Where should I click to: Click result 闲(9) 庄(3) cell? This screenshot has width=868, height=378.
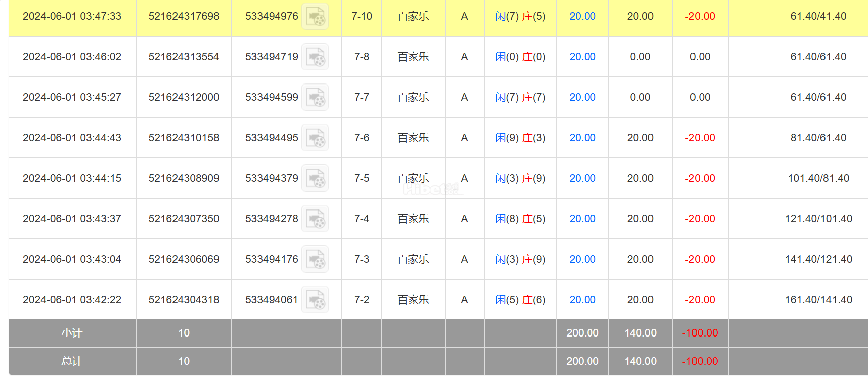click(x=520, y=138)
